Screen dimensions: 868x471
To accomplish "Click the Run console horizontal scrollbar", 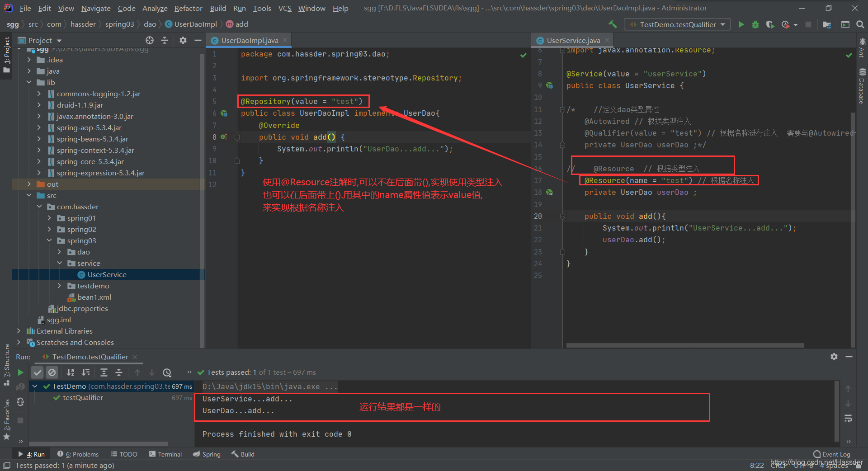I will tap(98, 443).
